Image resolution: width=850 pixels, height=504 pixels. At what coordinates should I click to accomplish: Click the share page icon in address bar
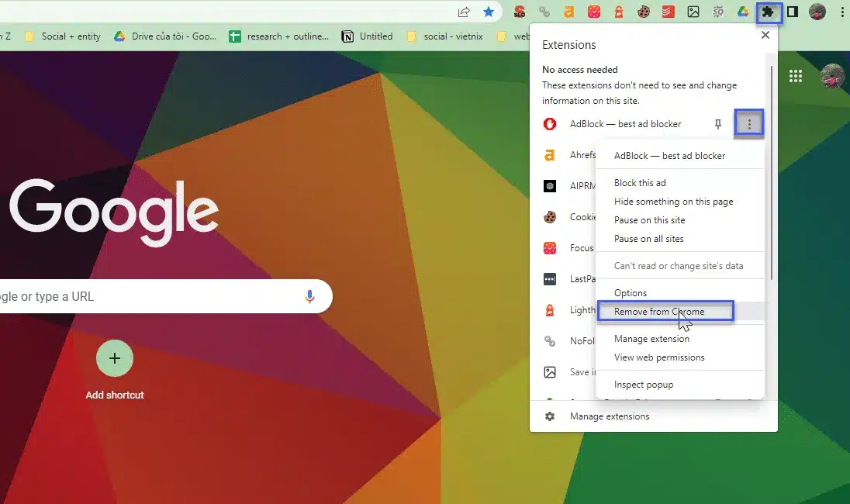click(x=464, y=12)
